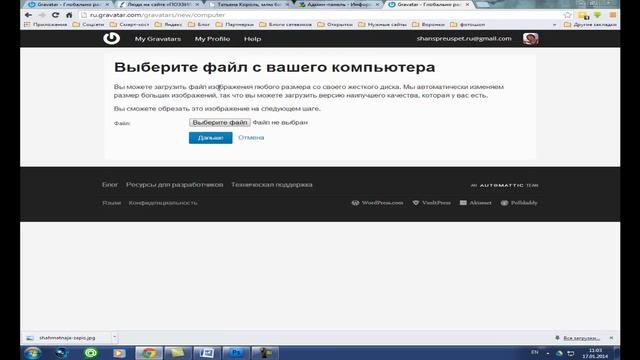
Task: Click the browser Back arrow
Action: coord(28,15)
